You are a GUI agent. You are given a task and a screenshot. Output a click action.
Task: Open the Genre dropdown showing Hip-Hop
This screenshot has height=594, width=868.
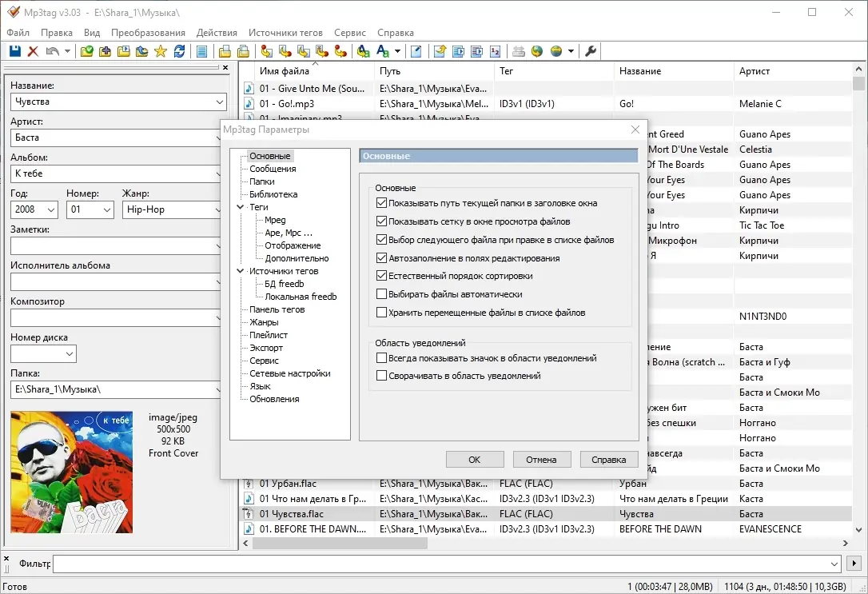coord(216,210)
